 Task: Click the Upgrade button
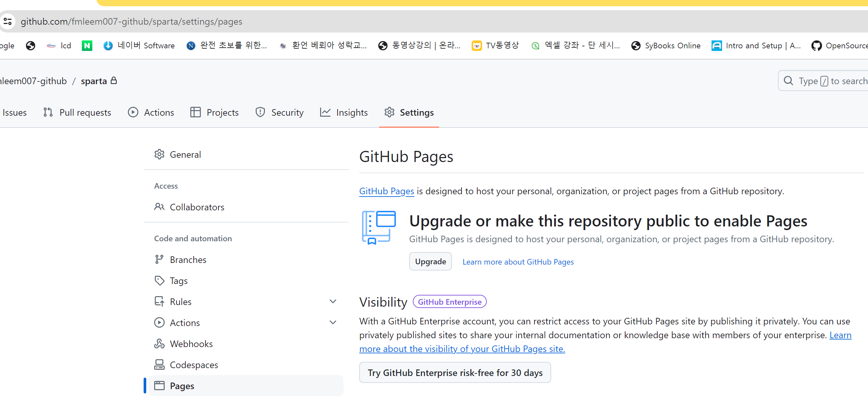(x=430, y=261)
